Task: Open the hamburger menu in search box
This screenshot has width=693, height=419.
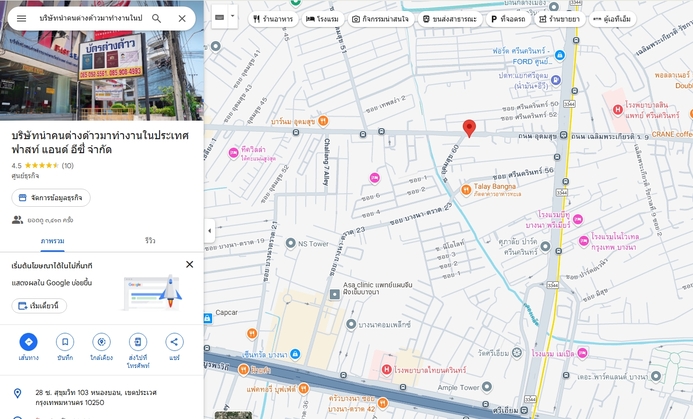Action: tap(21, 19)
